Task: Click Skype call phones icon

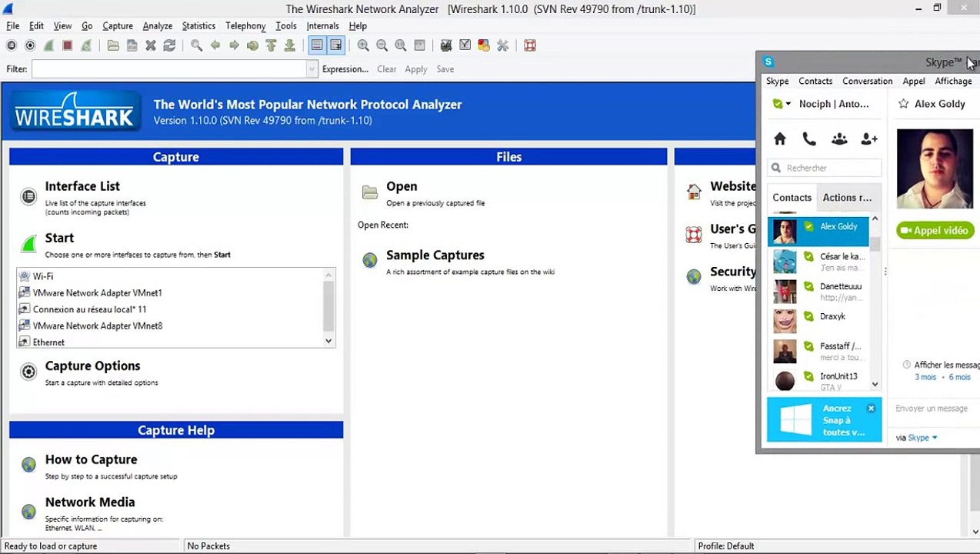Action: click(809, 139)
